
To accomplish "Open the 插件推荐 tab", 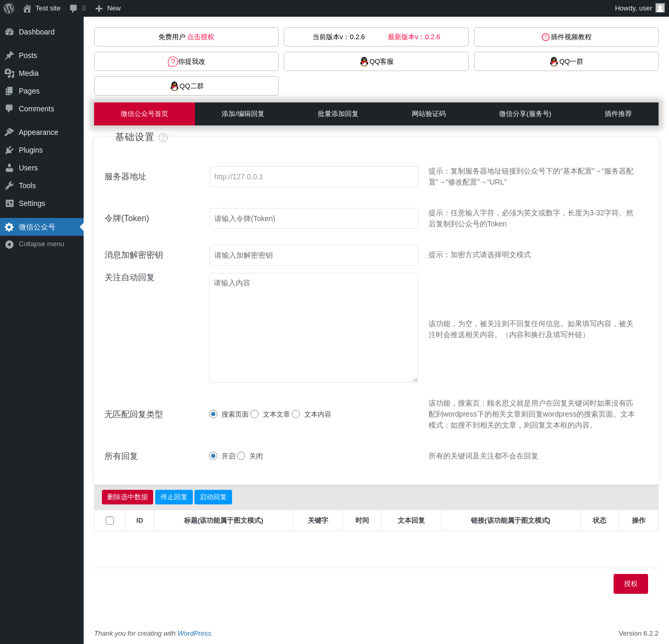I will click(x=618, y=114).
